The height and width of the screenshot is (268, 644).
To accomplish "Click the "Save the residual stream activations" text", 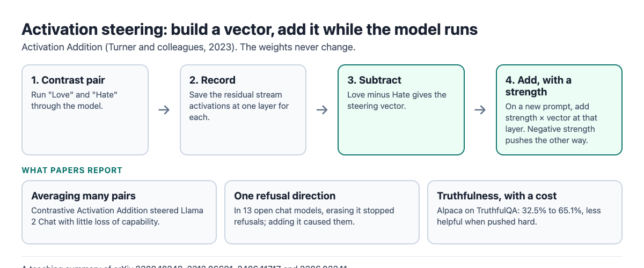I will tap(239, 106).
